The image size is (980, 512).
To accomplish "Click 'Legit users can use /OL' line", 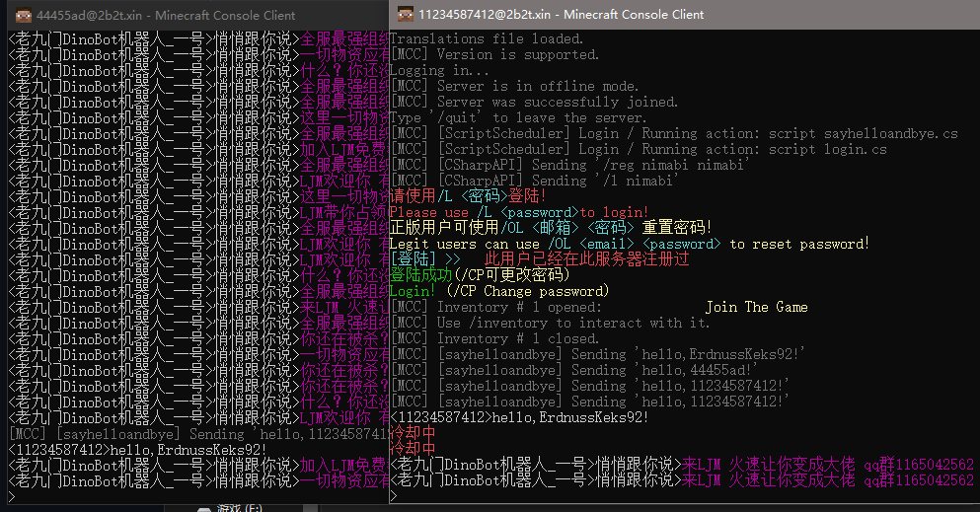I will (630, 244).
